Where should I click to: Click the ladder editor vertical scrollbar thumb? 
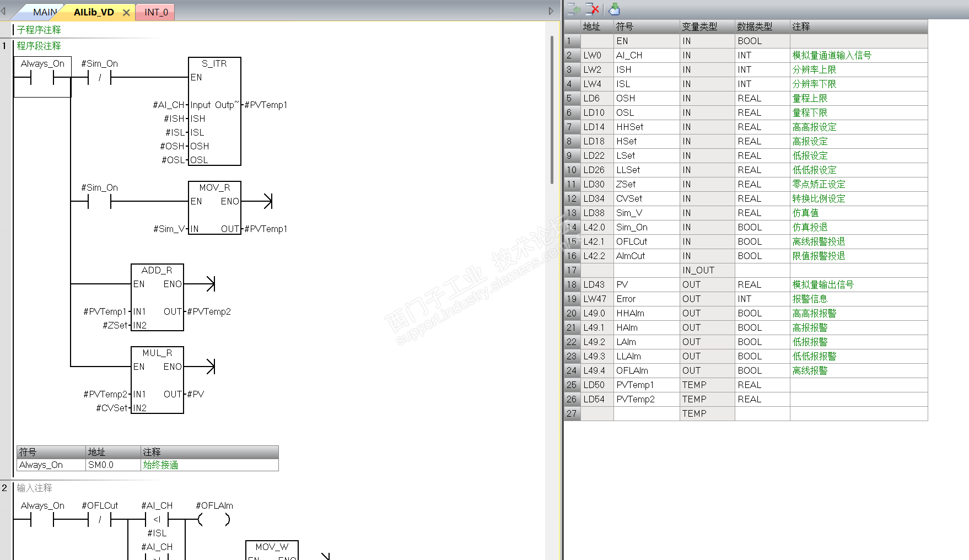pyautogui.click(x=552, y=110)
